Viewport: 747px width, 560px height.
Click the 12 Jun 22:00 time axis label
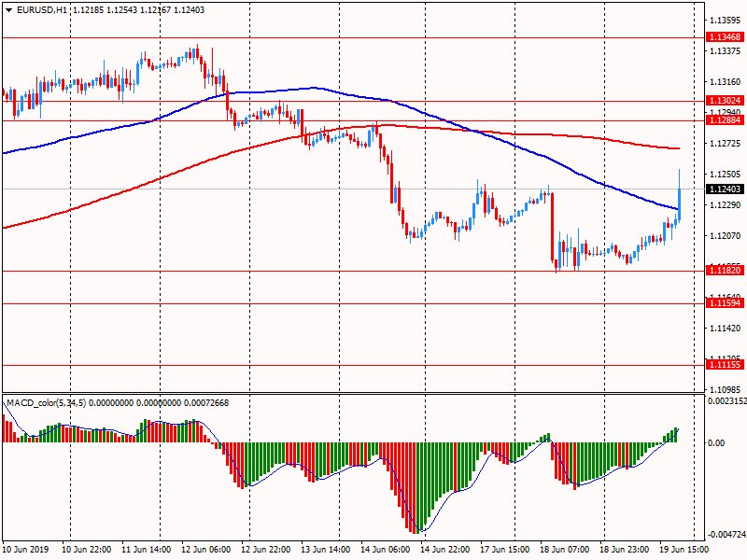tap(265, 550)
